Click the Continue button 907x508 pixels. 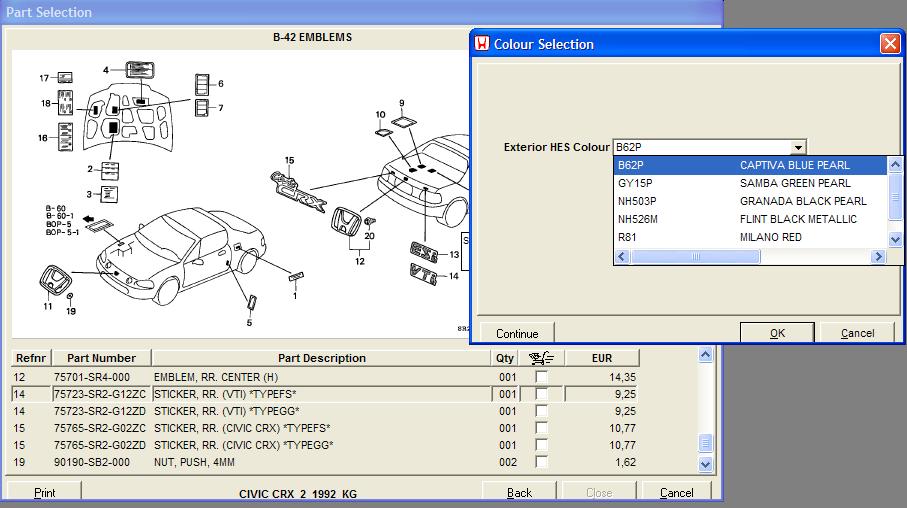517,333
